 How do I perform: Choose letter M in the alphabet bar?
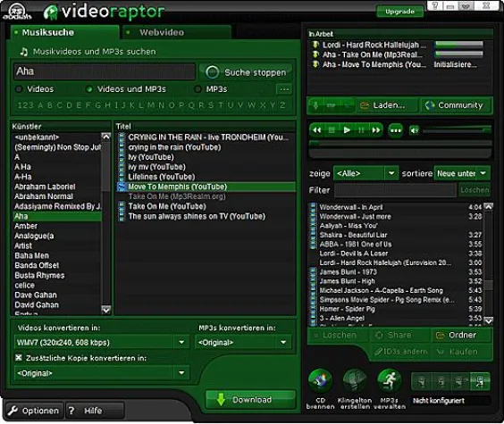coord(151,105)
